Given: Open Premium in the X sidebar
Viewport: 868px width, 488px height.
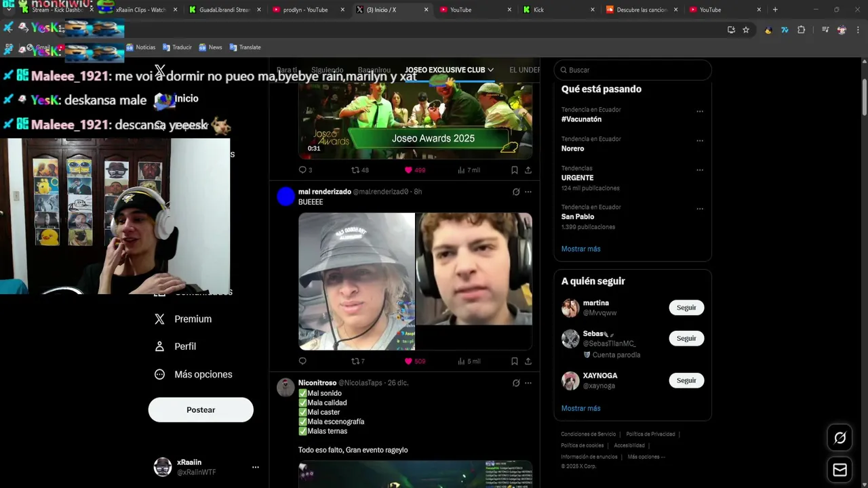Looking at the screenshot, I should pos(184,319).
